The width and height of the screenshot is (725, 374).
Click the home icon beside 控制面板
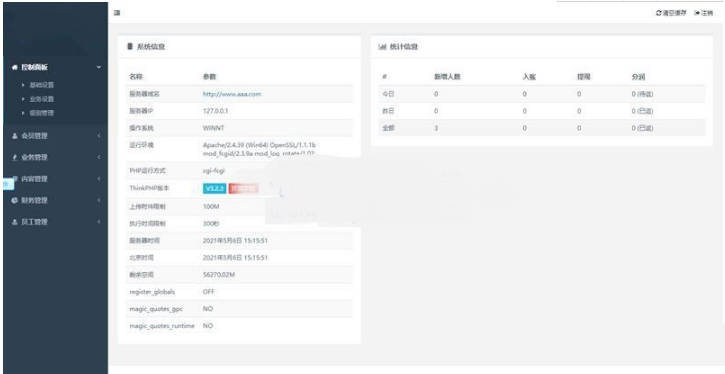pos(14,67)
